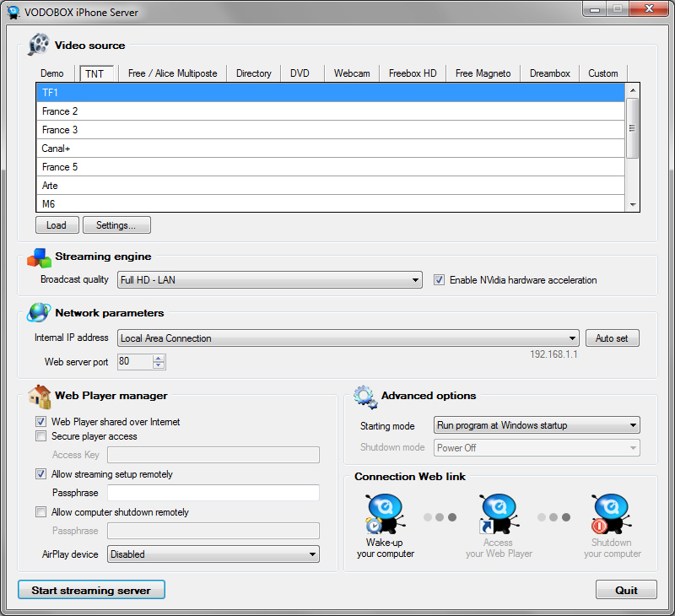Viewport: 675px width, 616px height.
Task: Increase Web server port with up arrow
Action: [159, 358]
